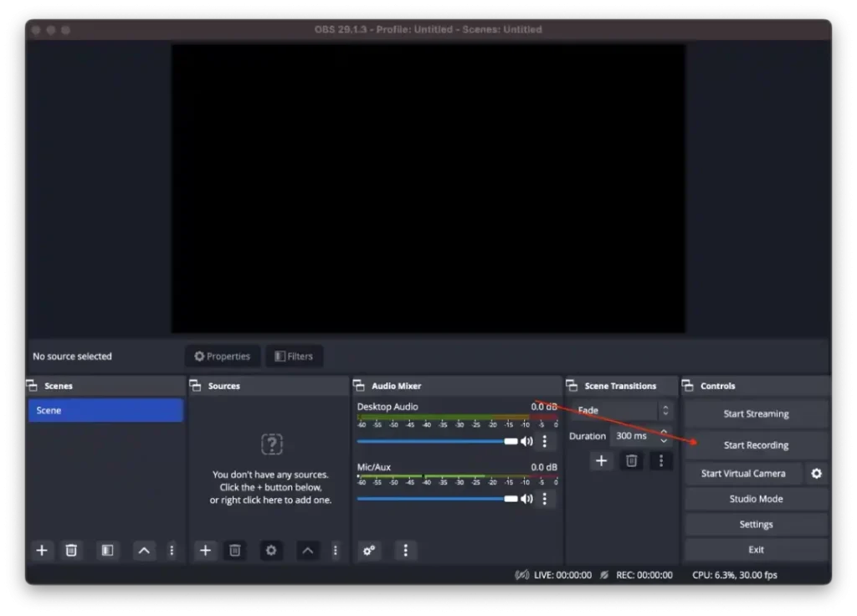
Task: Click the "Audio Mixer" dock title
Action: [x=396, y=386]
